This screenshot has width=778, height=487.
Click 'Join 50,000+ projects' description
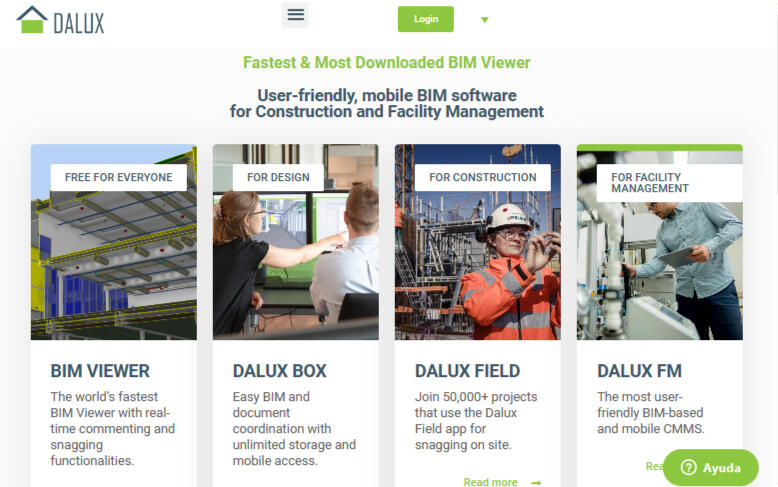476,421
